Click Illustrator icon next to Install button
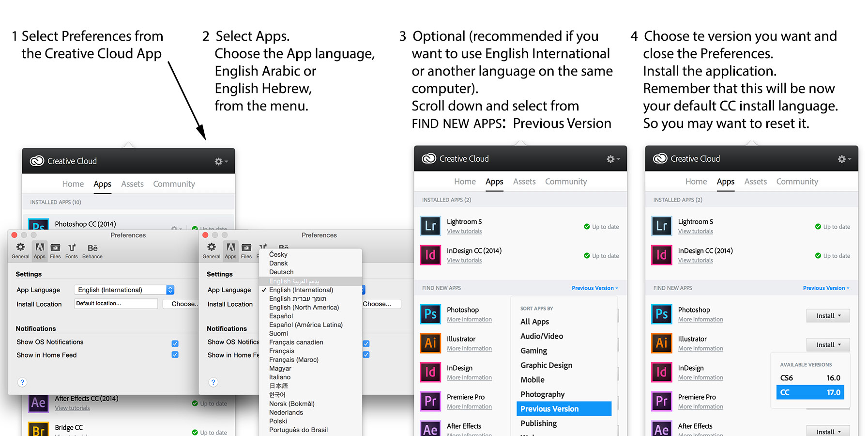The width and height of the screenshot is (868, 436). point(662,343)
